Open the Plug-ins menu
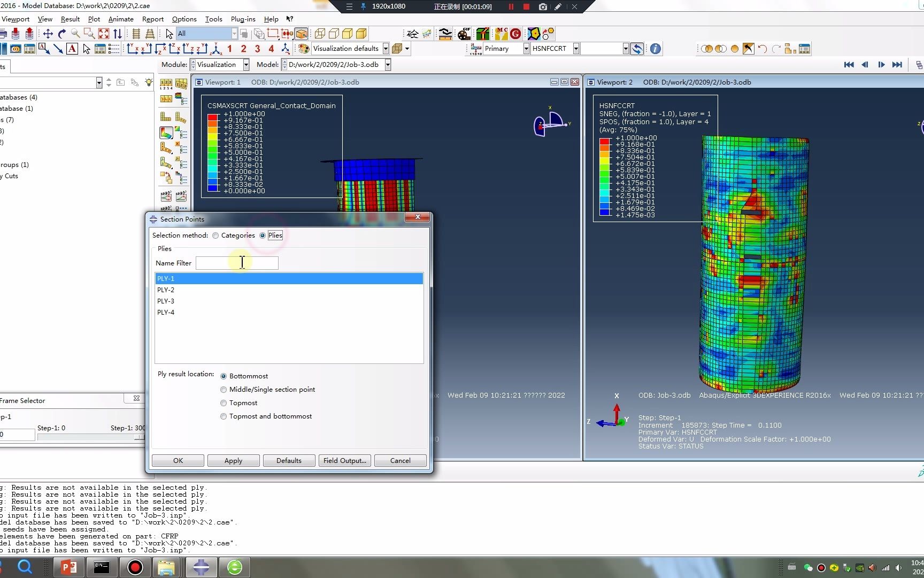 coord(243,19)
